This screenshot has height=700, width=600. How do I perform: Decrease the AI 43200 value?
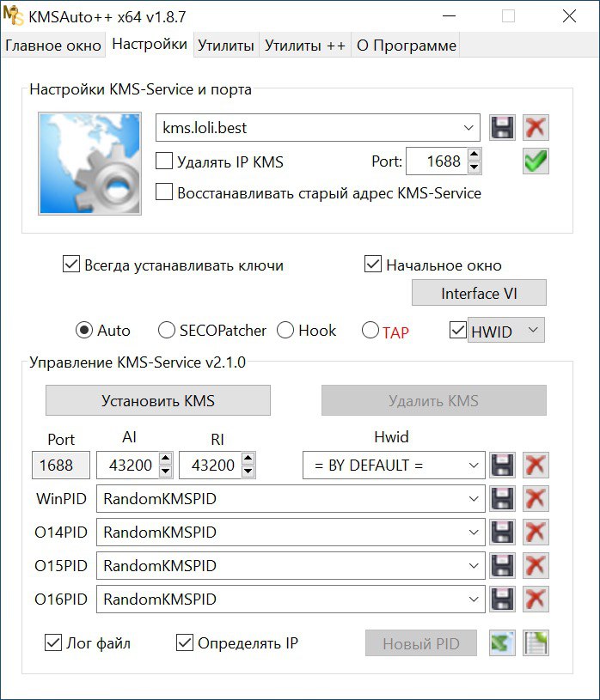click(166, 471)
